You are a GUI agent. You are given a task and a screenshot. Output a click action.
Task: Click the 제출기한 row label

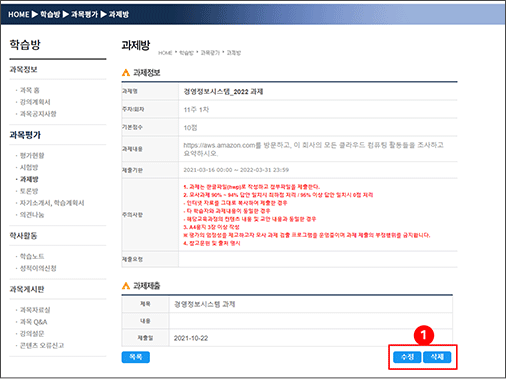[132, 170]
